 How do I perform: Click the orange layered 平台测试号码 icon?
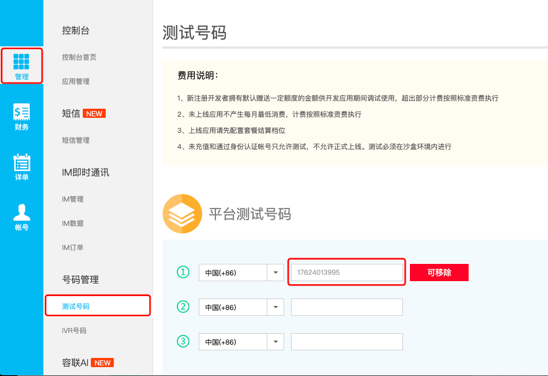pos(182,214)
